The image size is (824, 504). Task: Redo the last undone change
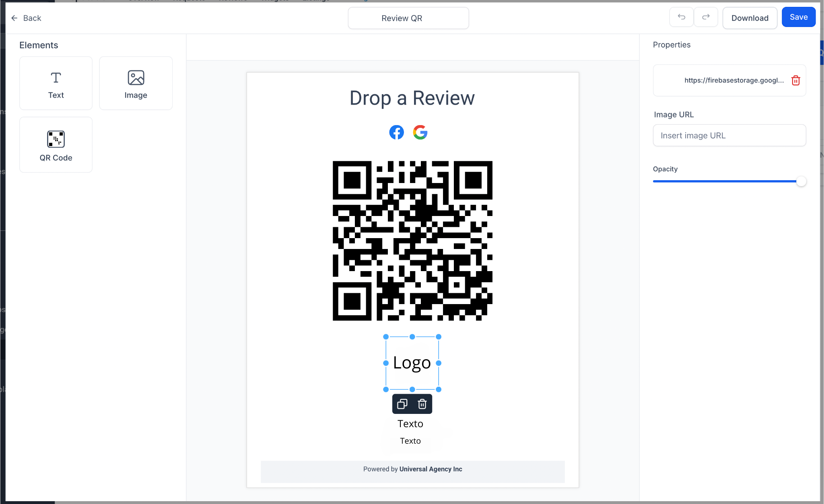point(706,17)
